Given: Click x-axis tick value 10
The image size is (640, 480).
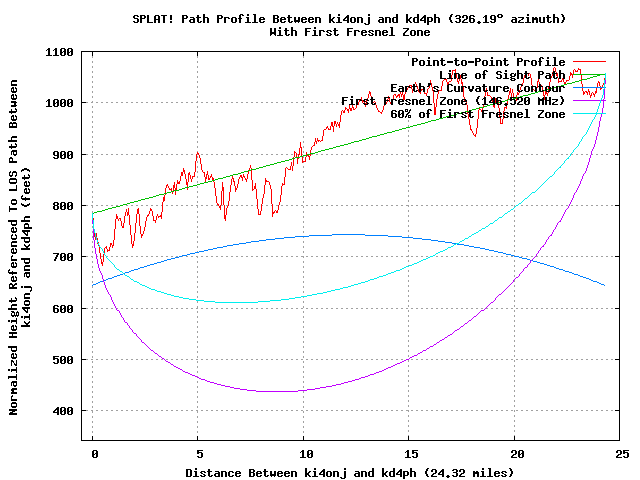Looking at the screenshot, I should pos(306,454).
